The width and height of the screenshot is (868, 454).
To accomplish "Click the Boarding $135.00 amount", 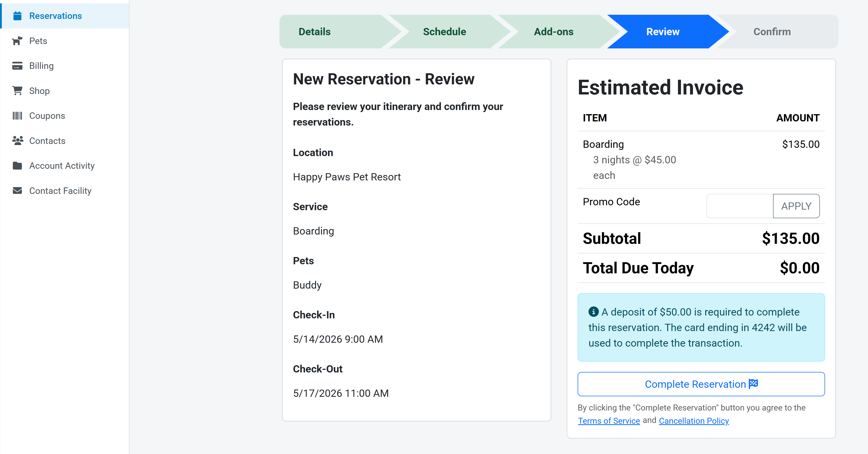I will 801,144.
